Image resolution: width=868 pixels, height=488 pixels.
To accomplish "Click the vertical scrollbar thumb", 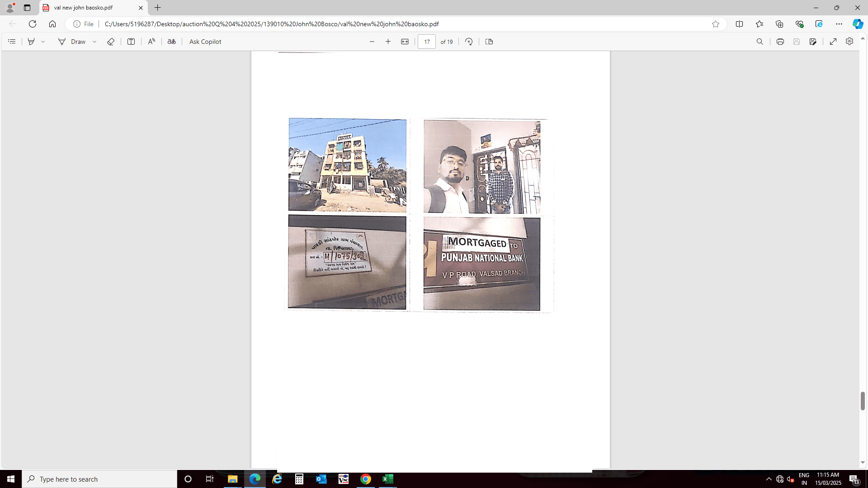I will (863, 401).
